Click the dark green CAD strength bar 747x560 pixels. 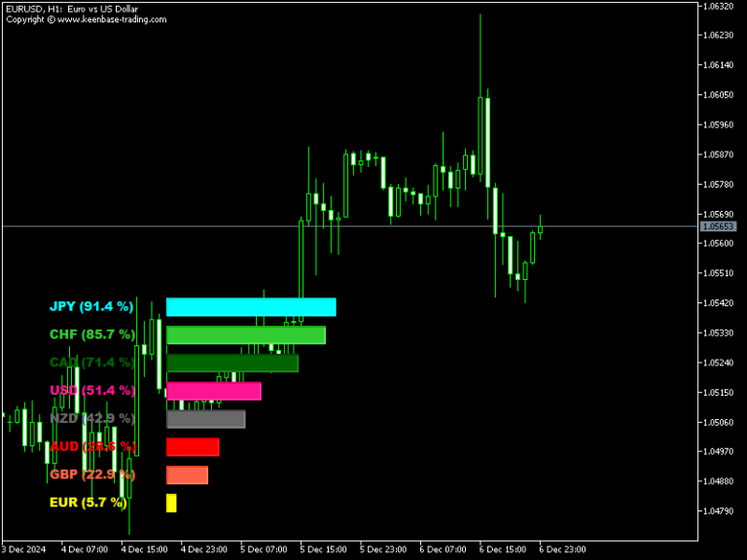point(232,363)
